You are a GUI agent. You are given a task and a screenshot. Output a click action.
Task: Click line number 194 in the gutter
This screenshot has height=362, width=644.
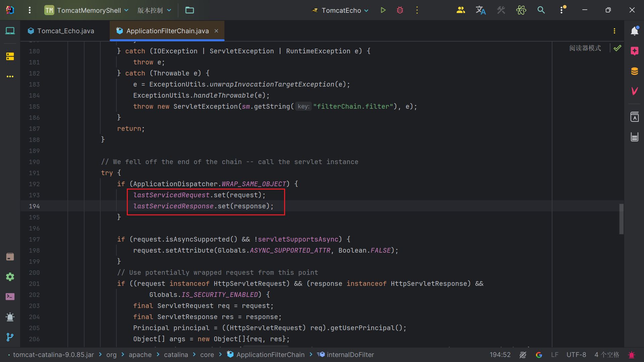[34, 206]
